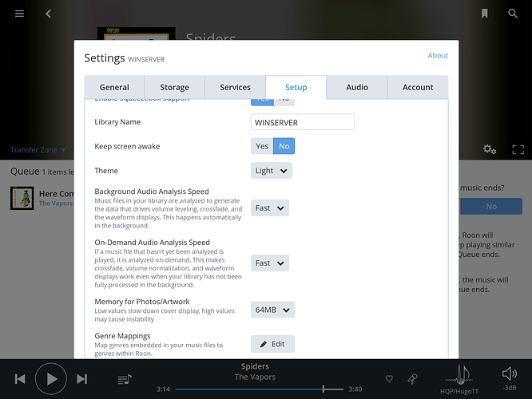Open the hamburger navigation menu

[19, 14]
